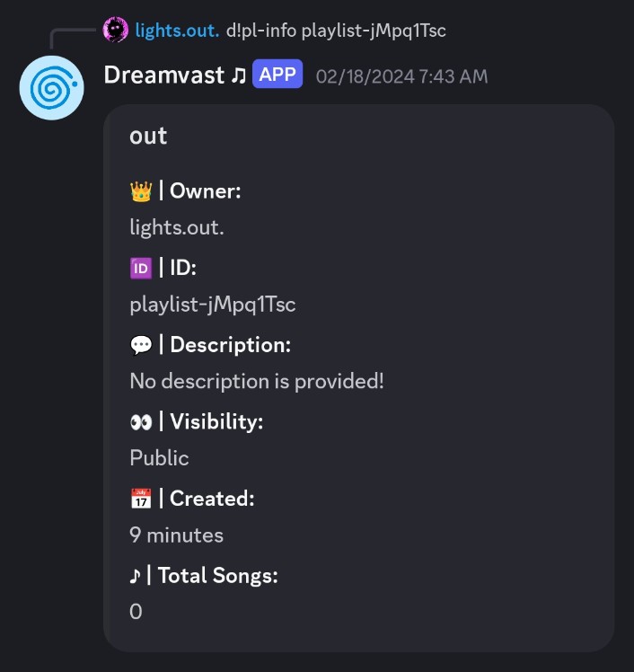Click the lights.out. username in the reply

point(177,31)
